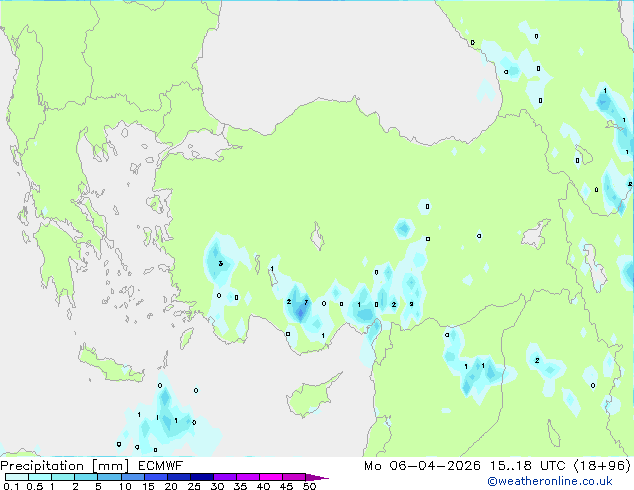
Task: Click the '15..18 UTC' time range text
Action: [x=527, y=466]
